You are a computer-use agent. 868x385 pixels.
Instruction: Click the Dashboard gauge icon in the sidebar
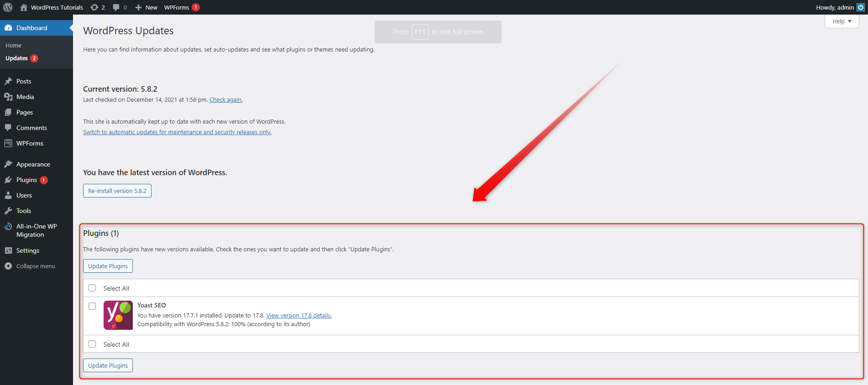coord(8,28)
